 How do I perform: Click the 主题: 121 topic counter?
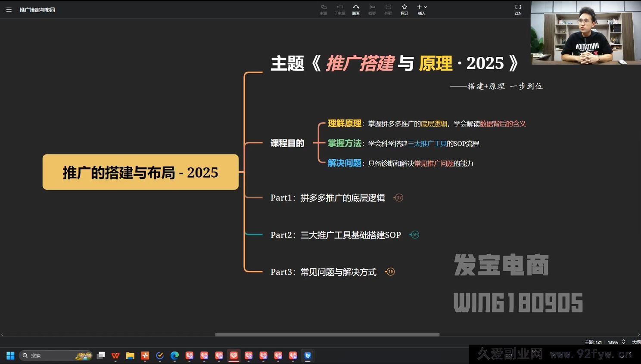[593, 342]
